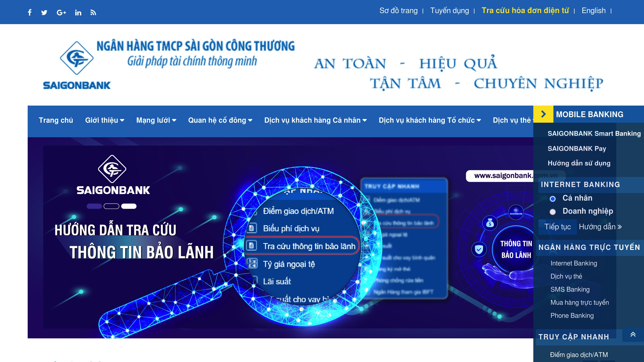Open the Facebook social icon
This screenshot has height=362, width=644.
tap(29, 12)
